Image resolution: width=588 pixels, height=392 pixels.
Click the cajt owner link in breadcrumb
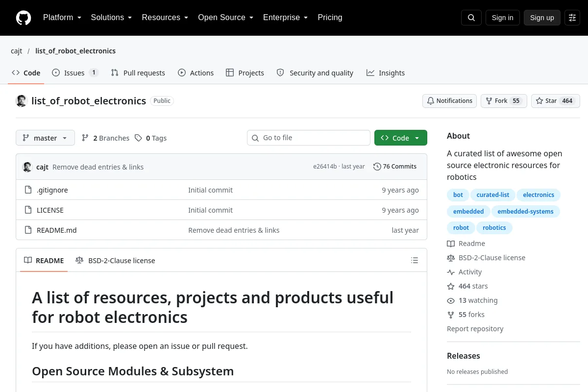click(x=17, y=51)
